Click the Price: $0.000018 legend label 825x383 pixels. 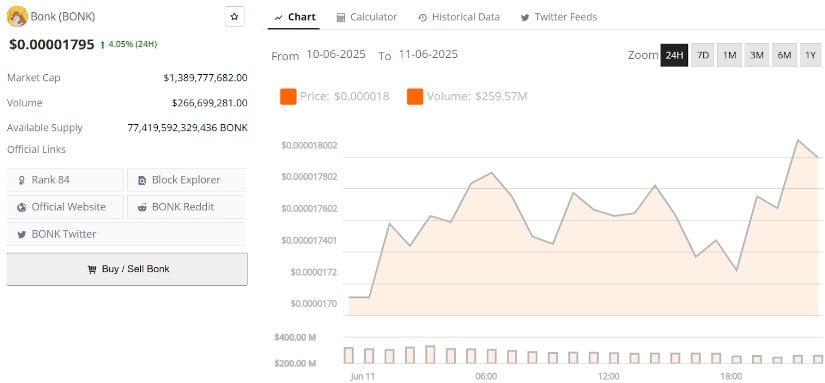345,97
